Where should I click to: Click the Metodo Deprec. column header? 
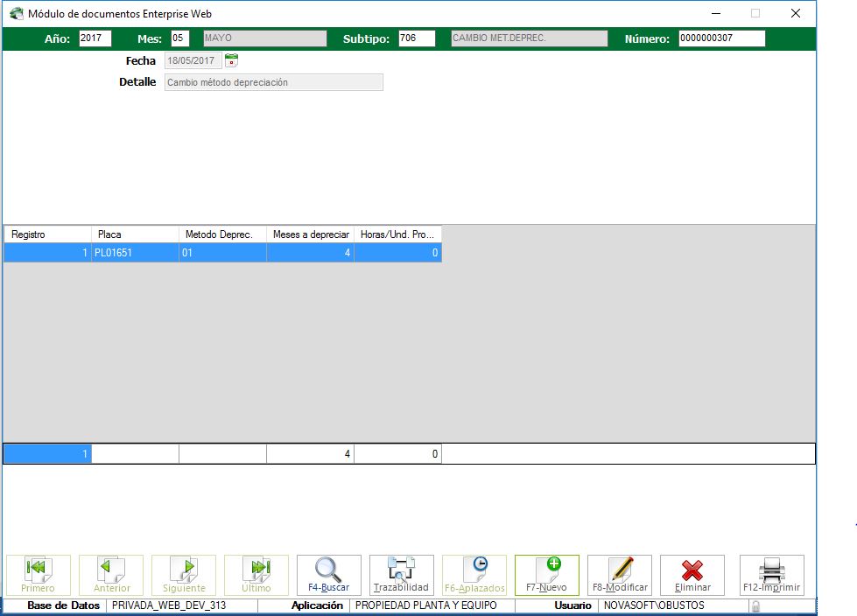[x=222, y=234]
